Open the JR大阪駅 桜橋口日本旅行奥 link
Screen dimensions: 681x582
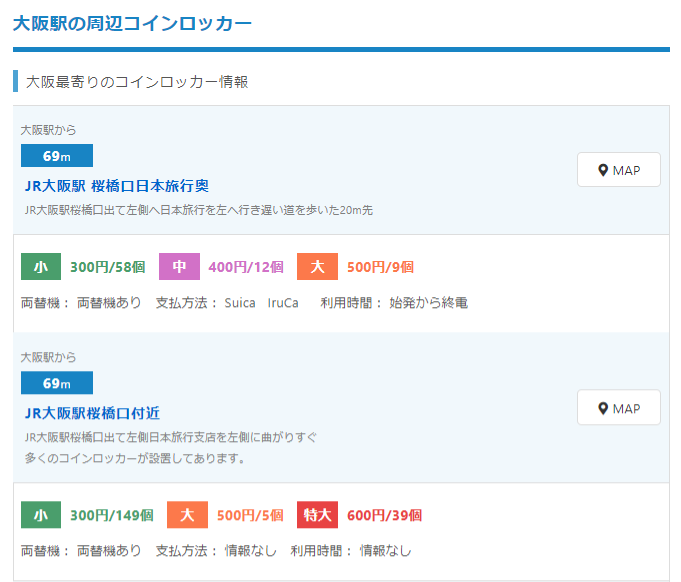[x=117, y=186]
